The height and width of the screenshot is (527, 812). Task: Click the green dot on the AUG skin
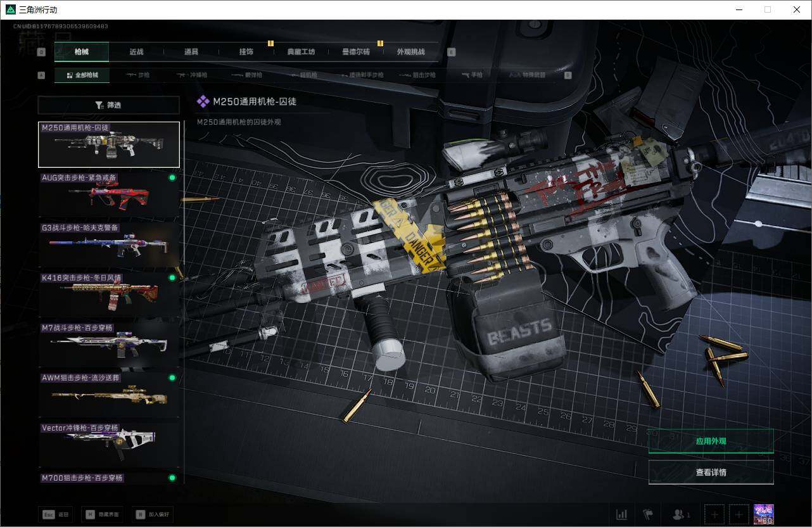tap(172, 178)
